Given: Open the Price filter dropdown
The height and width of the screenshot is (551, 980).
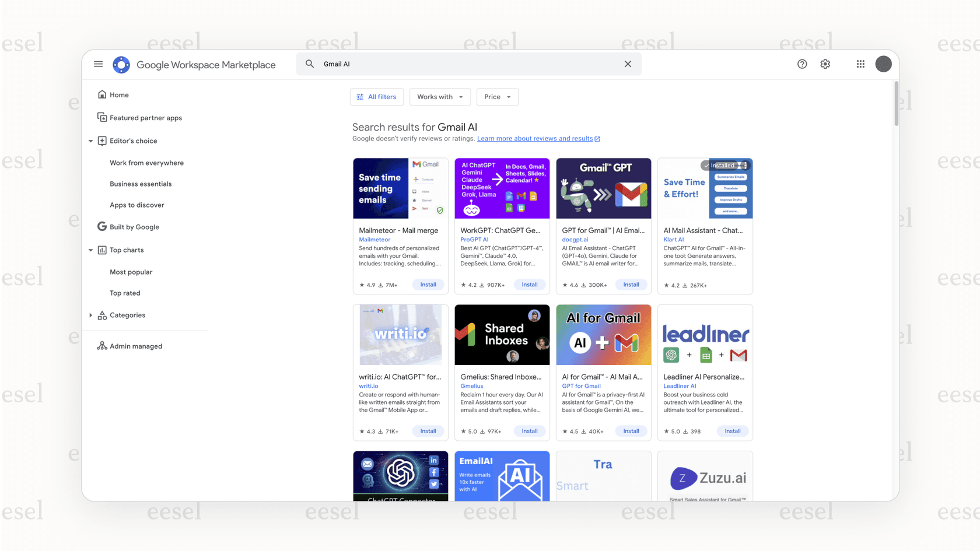Looking at the screenshot, I should point(497,97).
